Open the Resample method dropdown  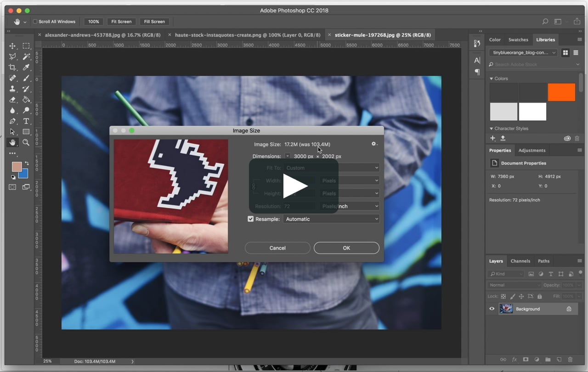coord(331,219)
